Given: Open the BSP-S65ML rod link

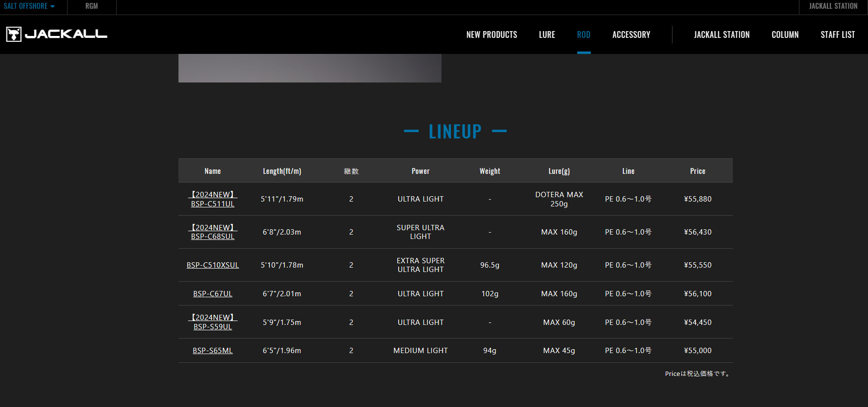Looking at the screenshot, I should [213, 351].
